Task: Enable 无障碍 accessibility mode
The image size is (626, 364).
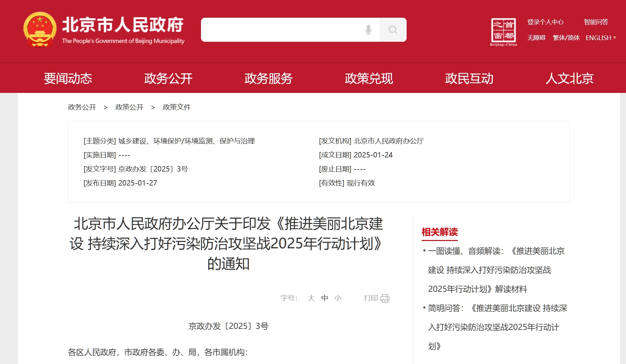Action: (536, 38)
